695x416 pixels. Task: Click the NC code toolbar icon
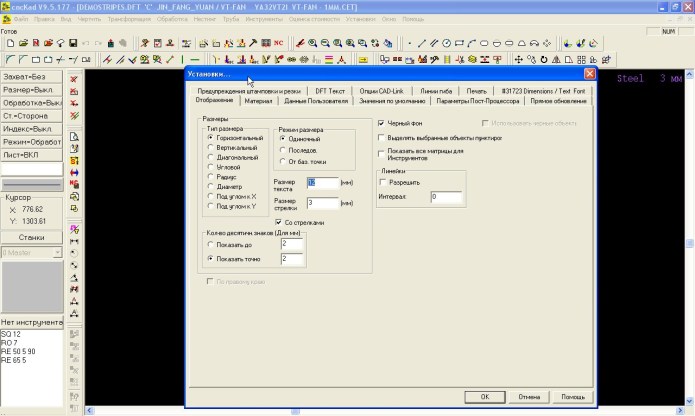click(x=278, y=43)
